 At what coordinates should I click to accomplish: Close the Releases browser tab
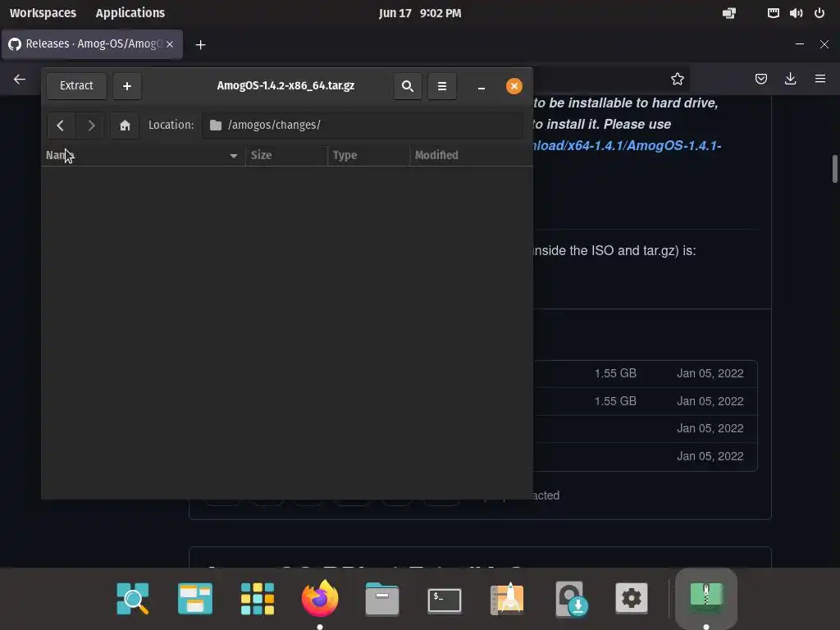[x=170, y=44]
